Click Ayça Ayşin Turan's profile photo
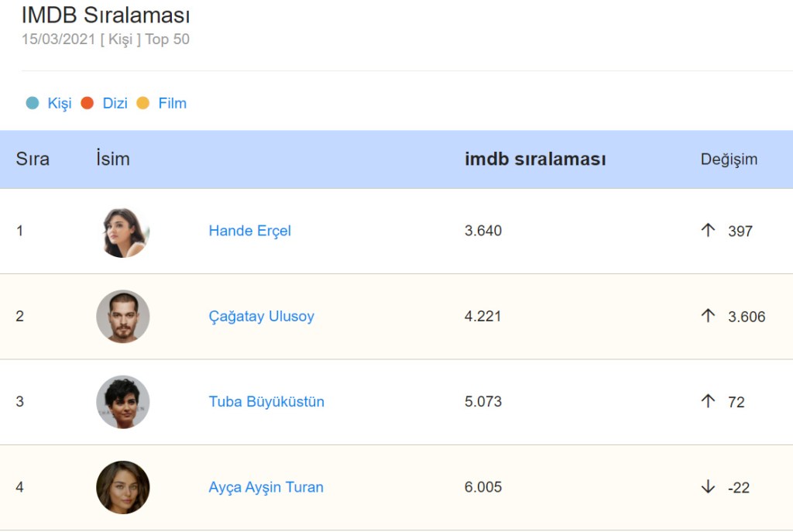Viewport: 793px width, 532px height. (x=123, y=487)
